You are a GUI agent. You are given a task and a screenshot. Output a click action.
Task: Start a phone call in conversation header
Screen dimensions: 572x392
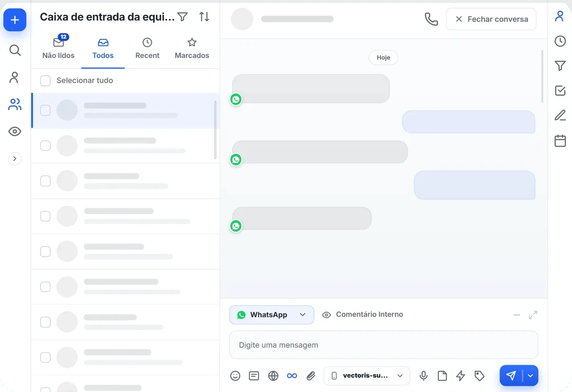point(431,19)
